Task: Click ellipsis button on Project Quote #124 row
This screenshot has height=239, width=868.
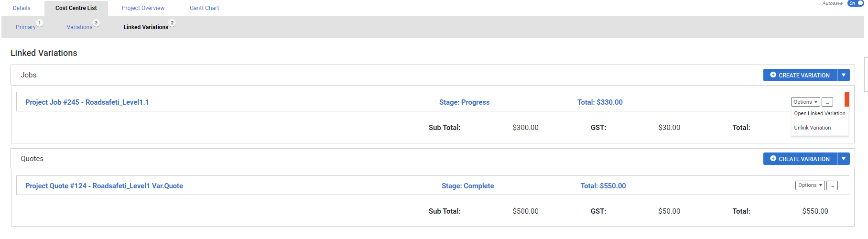Action: click(x=832, y=185)
